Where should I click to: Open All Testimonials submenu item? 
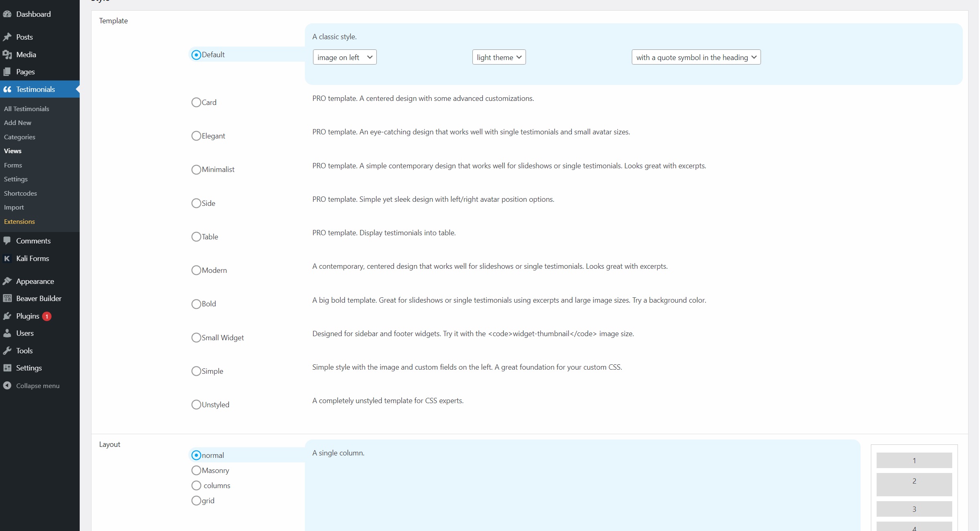pyautogui.click(x=27, y=109)
